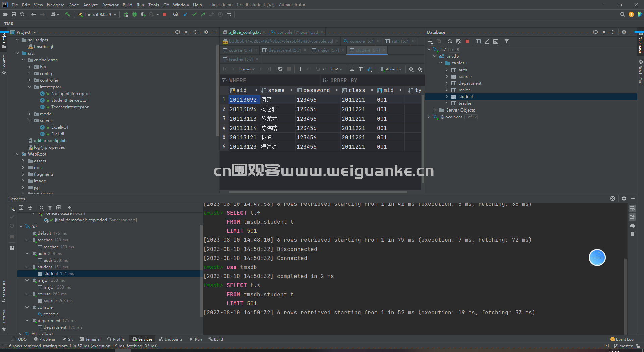Toggle the Database side tool window
Image resolution: width=644 pixels, height=352 pixels.
tap(640, 43)
